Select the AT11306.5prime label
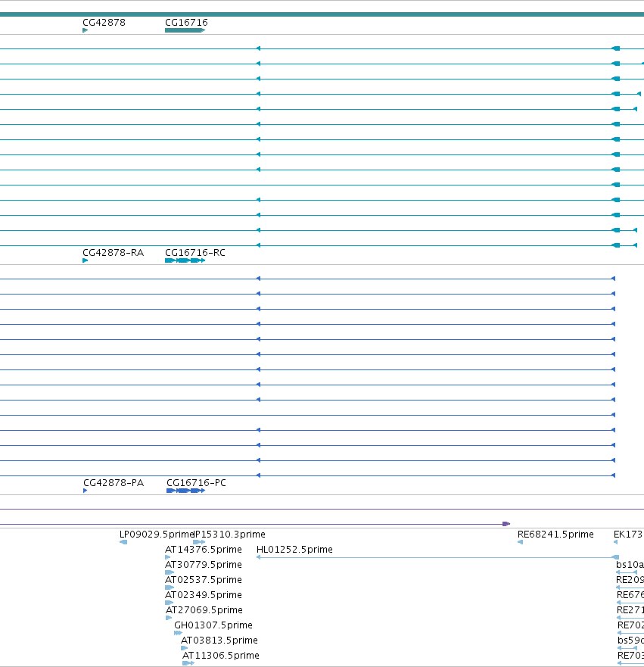Screen dimensions: 644x667 point(221,656)
